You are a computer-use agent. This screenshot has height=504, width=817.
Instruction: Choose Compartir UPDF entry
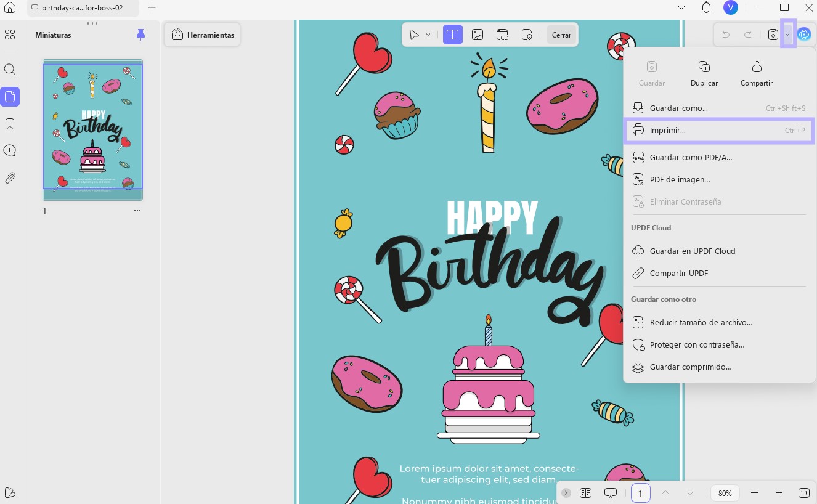pos(719,274)
